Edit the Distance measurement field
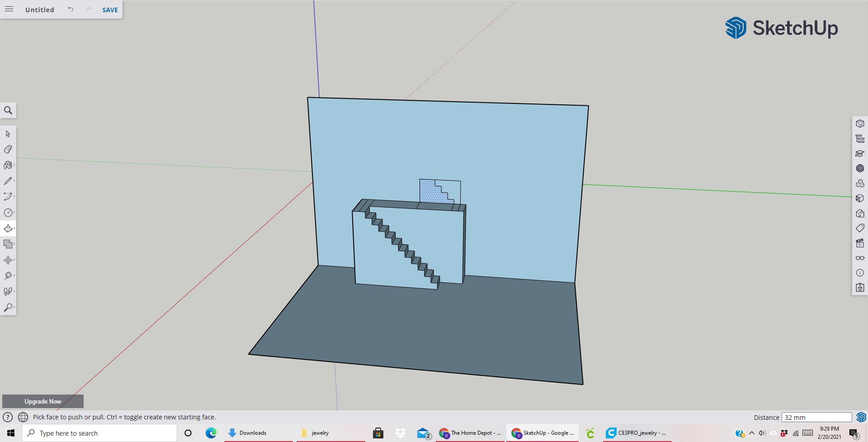Image resolution: width=868 pixels, height=442 pixels. point(816,417)
